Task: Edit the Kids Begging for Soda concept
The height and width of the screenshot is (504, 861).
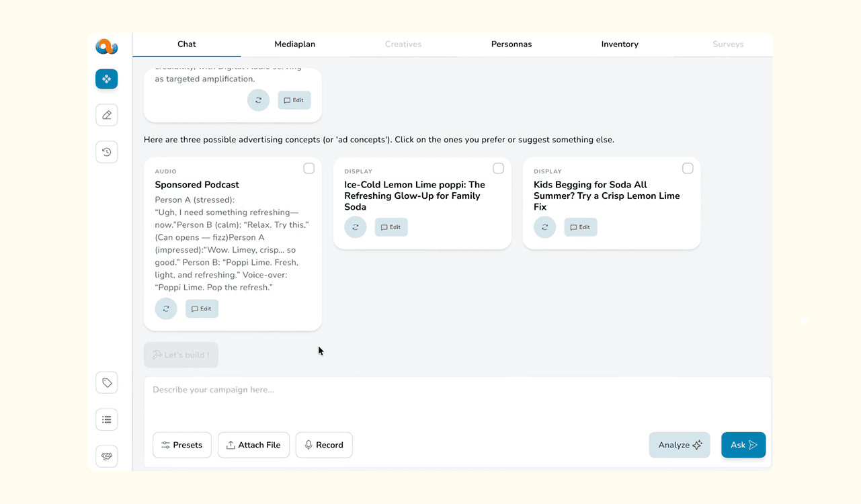Action: [581, 227]
